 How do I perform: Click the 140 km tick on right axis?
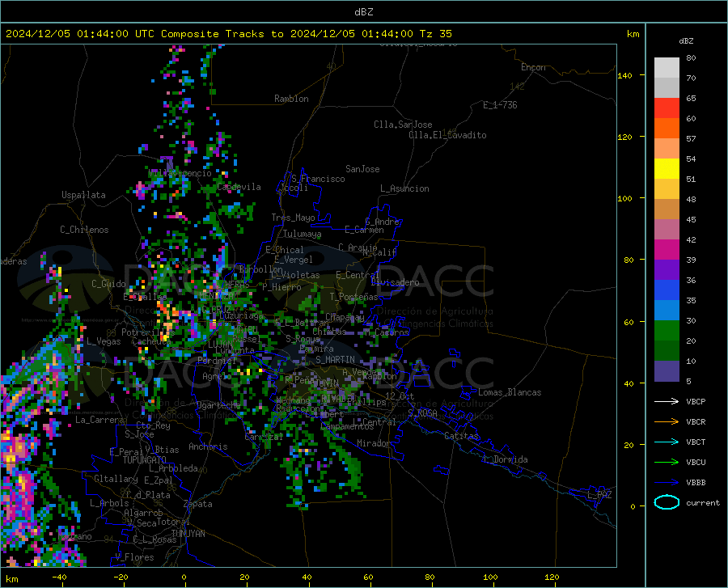click(x=624, y=75)
